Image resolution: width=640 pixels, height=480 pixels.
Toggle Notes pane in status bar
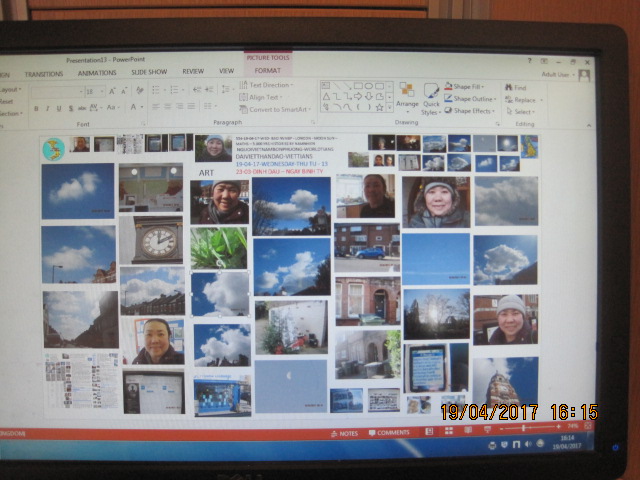pyautogui.click(x=345, y=433)
